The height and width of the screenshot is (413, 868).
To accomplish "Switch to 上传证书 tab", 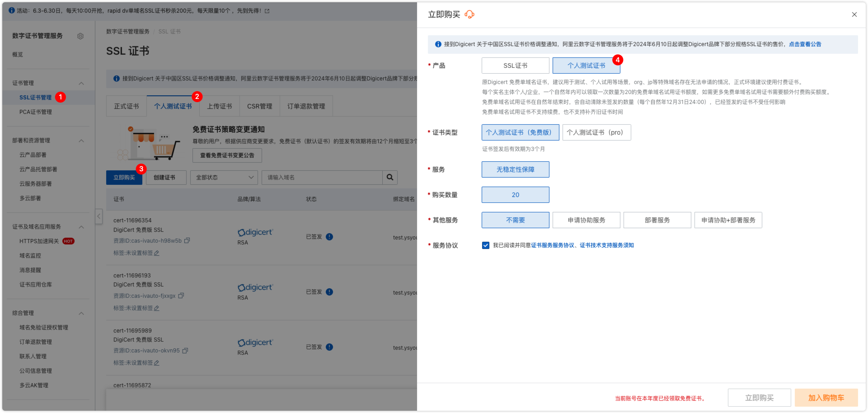I will [220, 106].
